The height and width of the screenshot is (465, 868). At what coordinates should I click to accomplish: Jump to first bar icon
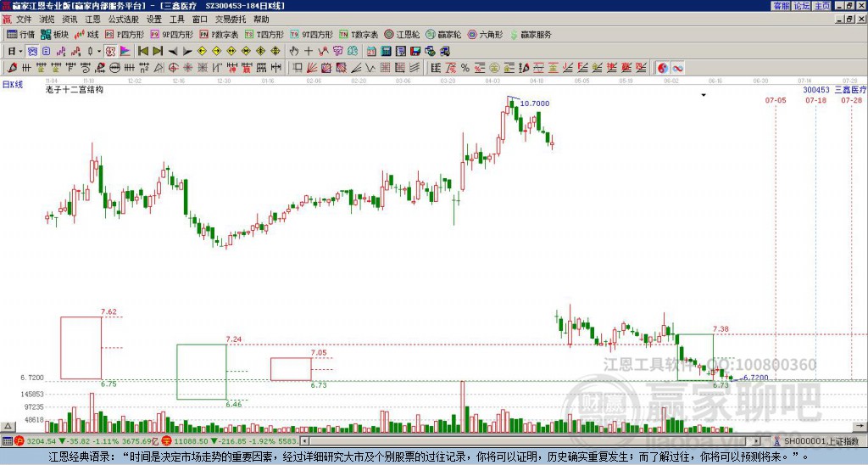142,52
